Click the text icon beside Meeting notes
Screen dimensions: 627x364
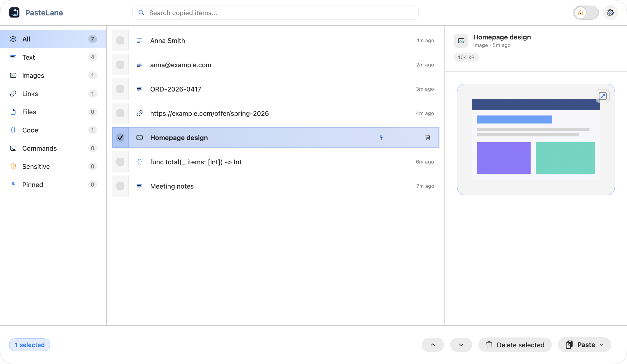(140, 186)
